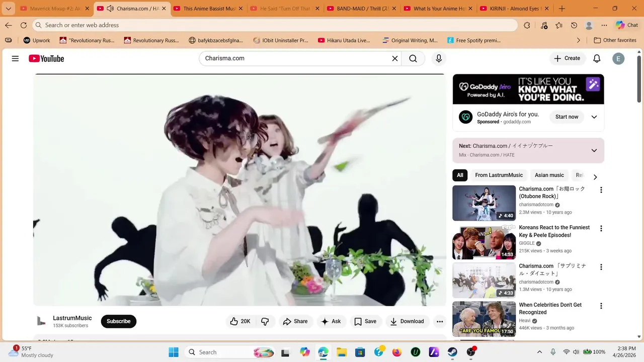
Task: Open options for Koreans React video
Action: point(601,228)
